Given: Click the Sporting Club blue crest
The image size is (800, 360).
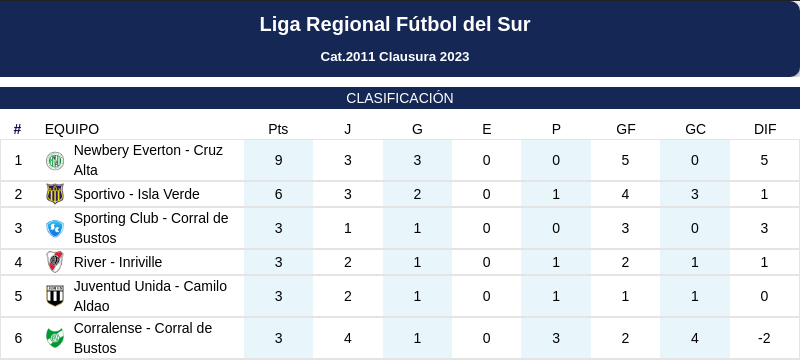Looking at the screenshot, I should point(55,228).
